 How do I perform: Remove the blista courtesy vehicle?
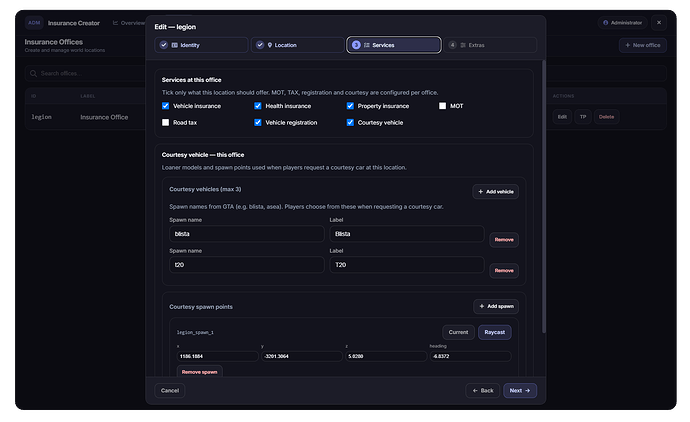[x=504, y=240]
